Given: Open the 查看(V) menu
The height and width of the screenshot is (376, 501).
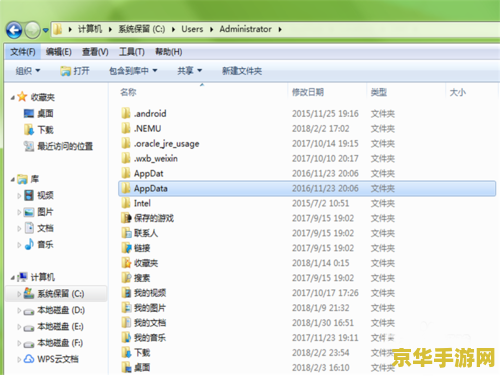Looking at the screenshot, I should click(x=95, y=52).
